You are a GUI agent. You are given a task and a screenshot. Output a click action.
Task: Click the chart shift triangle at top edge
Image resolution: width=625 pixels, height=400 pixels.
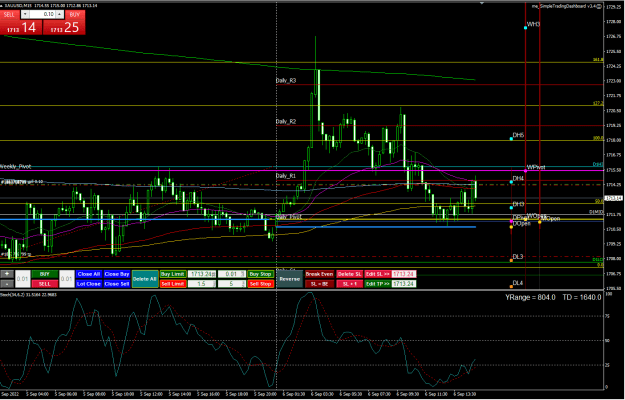[x=482, y=3]
